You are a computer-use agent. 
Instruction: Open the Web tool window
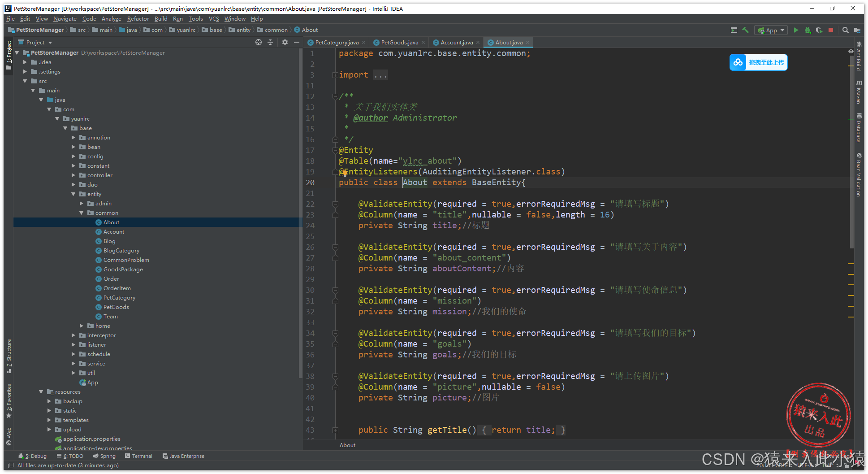click(x=9, y=436)
